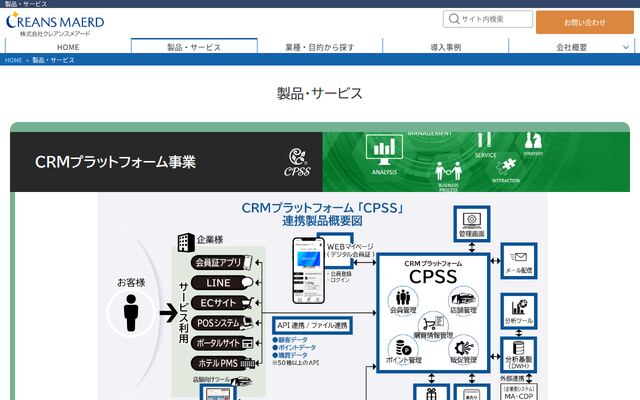Viewport: 640px width, 400px height.
Task: Click the ポイント管理 coins icon
Action: pos(403,347)
